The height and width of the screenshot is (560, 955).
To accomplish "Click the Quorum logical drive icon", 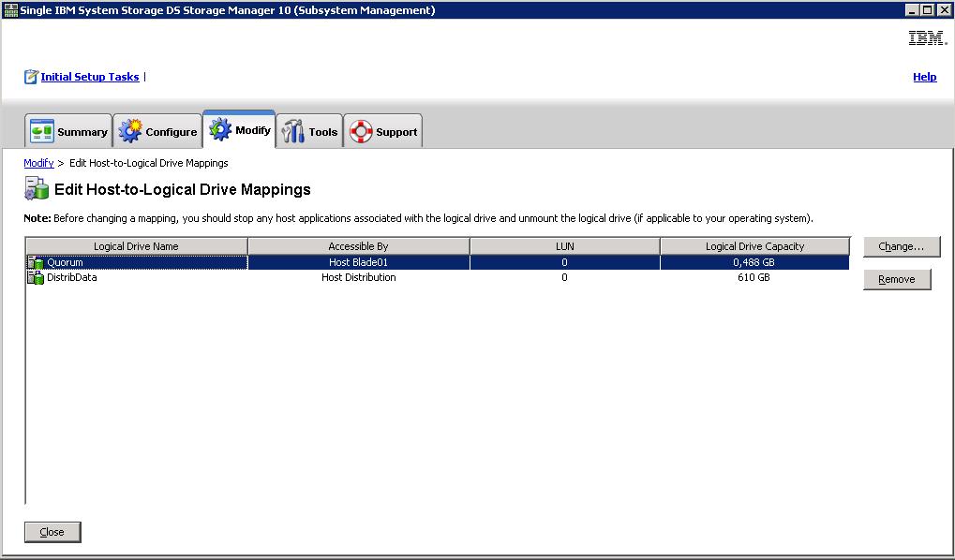I will 36,262.
